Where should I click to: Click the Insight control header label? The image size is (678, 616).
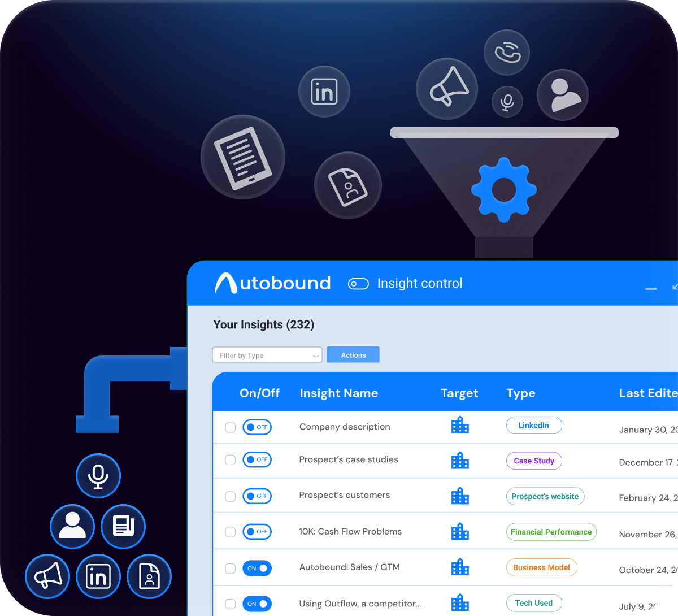click(x=420, y=284)
